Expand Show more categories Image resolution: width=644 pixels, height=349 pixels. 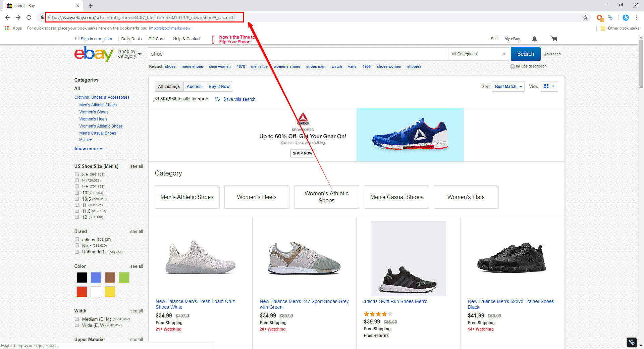click(89, 148)
